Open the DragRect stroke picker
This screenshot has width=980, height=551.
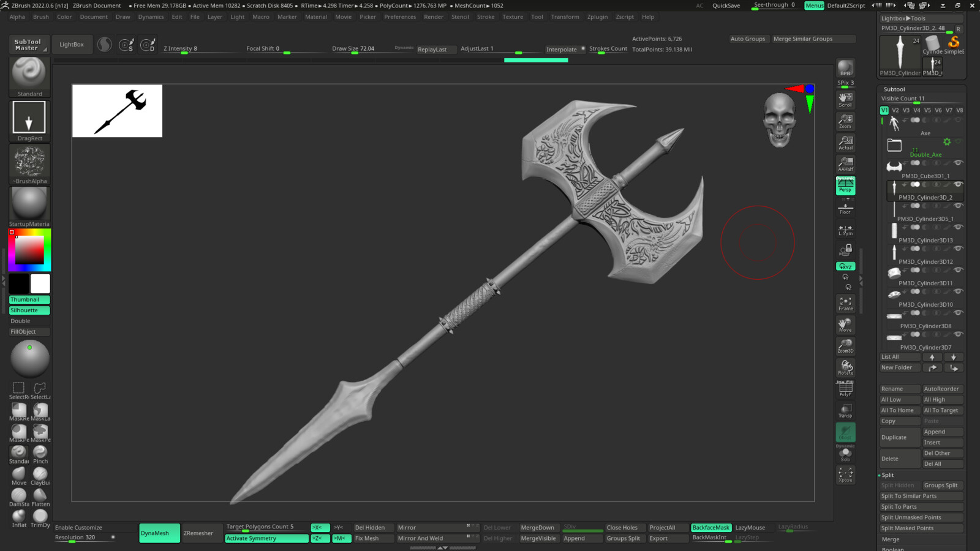(29, 121)
